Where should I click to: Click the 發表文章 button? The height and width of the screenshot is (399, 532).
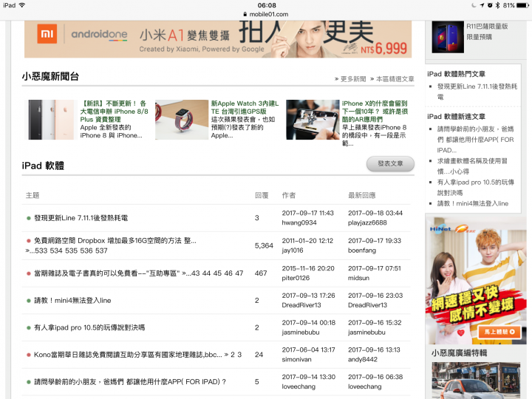390,163
